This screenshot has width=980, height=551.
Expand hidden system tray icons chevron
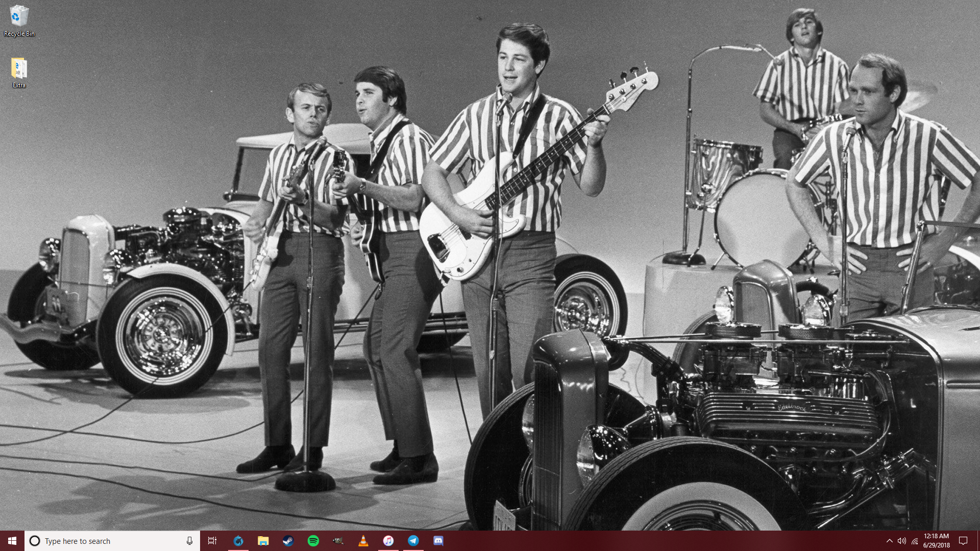(889, 541)
